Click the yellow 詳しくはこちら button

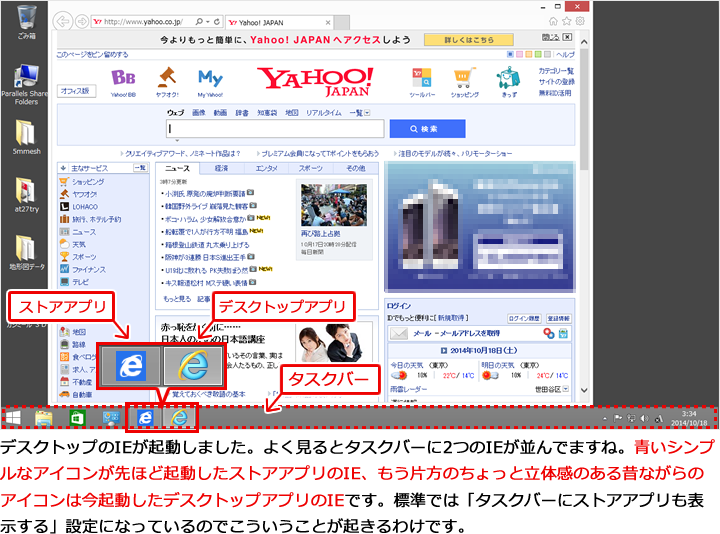(468, 39)
